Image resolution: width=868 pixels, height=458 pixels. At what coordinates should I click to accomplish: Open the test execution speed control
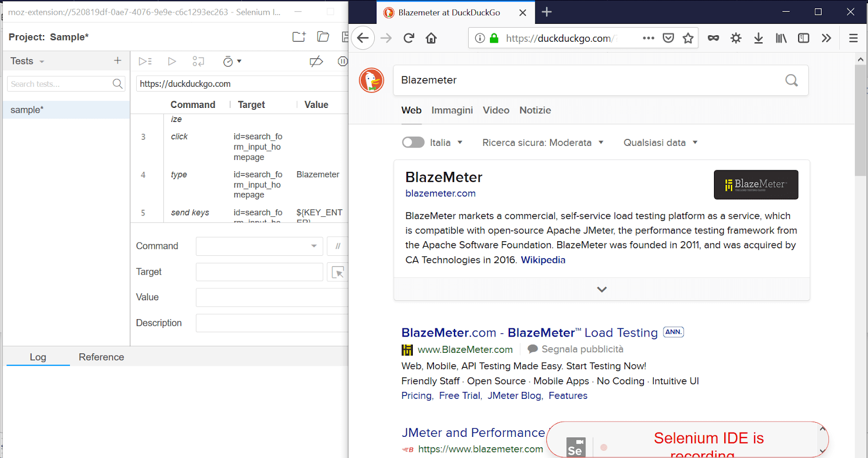coord(232,61)
